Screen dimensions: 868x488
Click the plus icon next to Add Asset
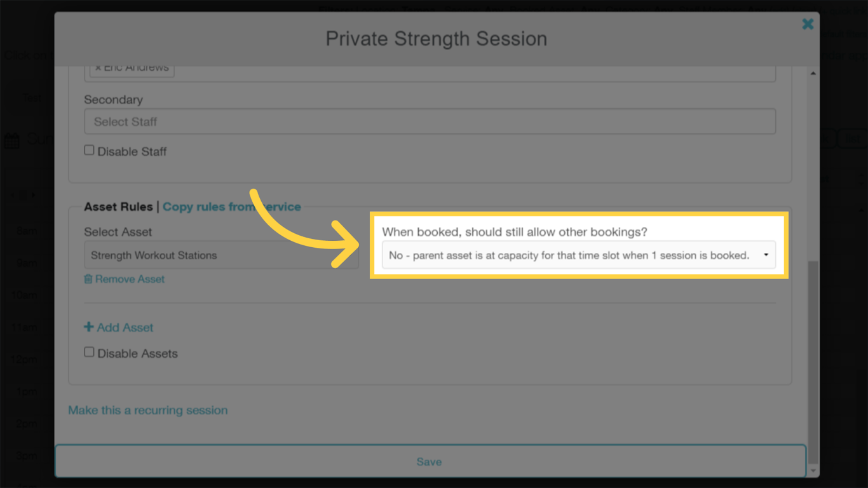click(88, 327)
